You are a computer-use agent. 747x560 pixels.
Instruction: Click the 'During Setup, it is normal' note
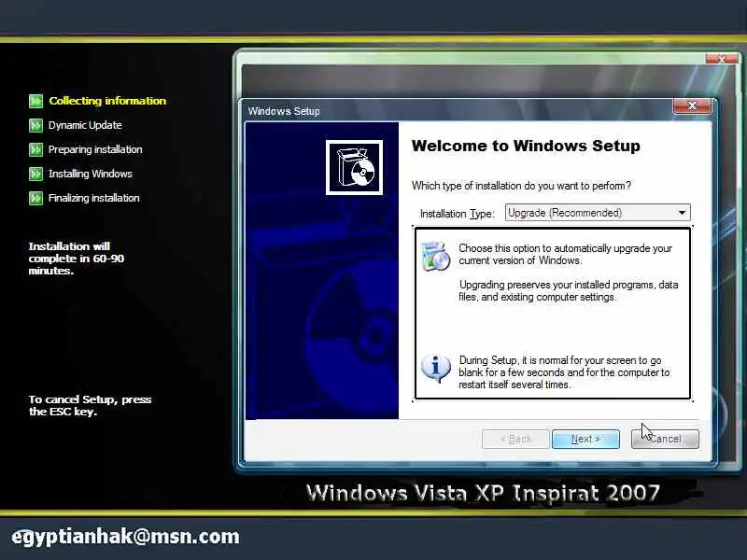pyautogui.click(x=564, y=372)
